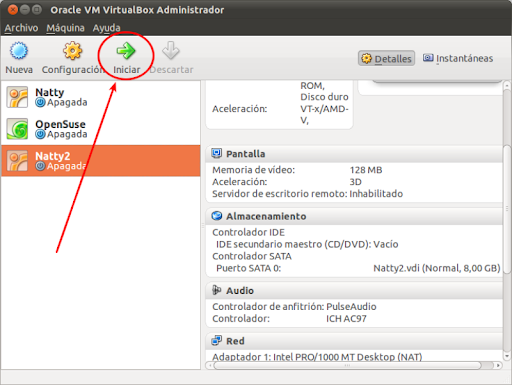Click the Natty OS icon
The height and width of the screenshot is (385, 512).
(x=17, y=97)
